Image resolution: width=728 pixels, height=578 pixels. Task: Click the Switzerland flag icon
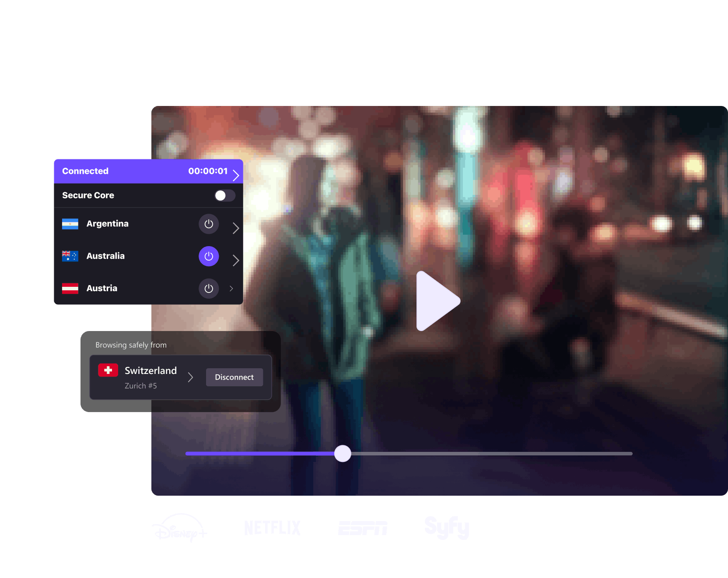tap(108, 370)
